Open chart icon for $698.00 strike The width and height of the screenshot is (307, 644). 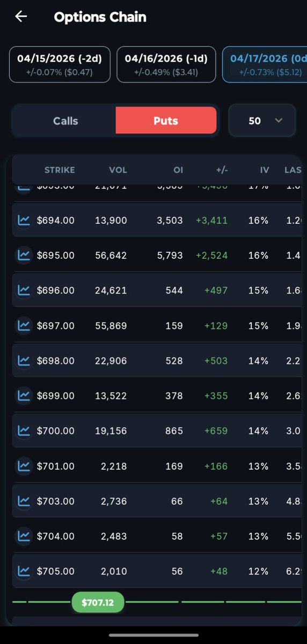pyautogui.click(x=24, y=361)
